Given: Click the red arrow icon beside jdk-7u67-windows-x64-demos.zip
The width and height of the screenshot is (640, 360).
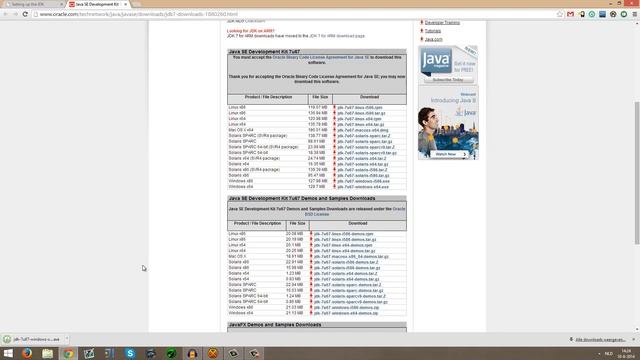Looking at the screenshot, I should pos(311,313).
